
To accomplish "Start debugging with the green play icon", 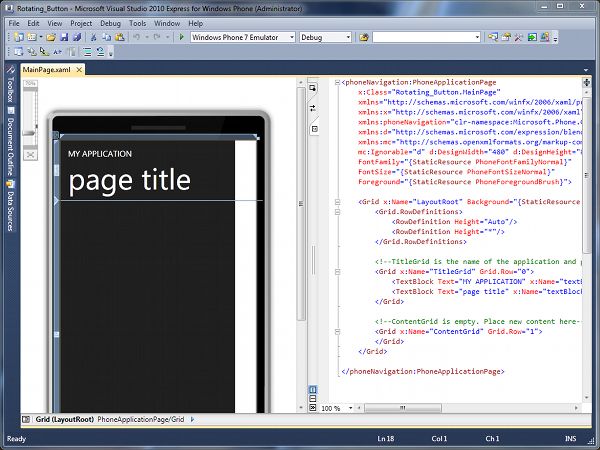I will coord(182,37).
